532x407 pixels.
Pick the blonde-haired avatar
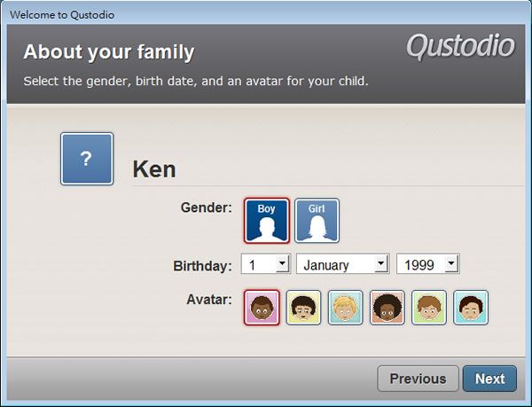[x=345, y=308]
